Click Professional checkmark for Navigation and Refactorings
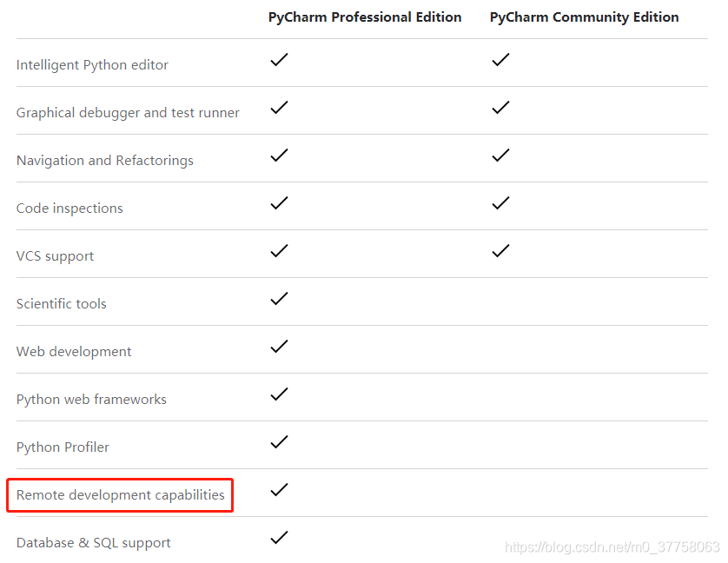Viewport: 728px width, 563px height. click(x=279, y=156)
